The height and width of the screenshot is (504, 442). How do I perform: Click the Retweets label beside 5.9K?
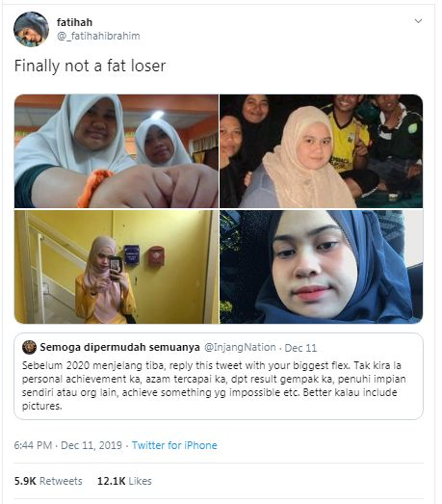click(x=61, y=481)
